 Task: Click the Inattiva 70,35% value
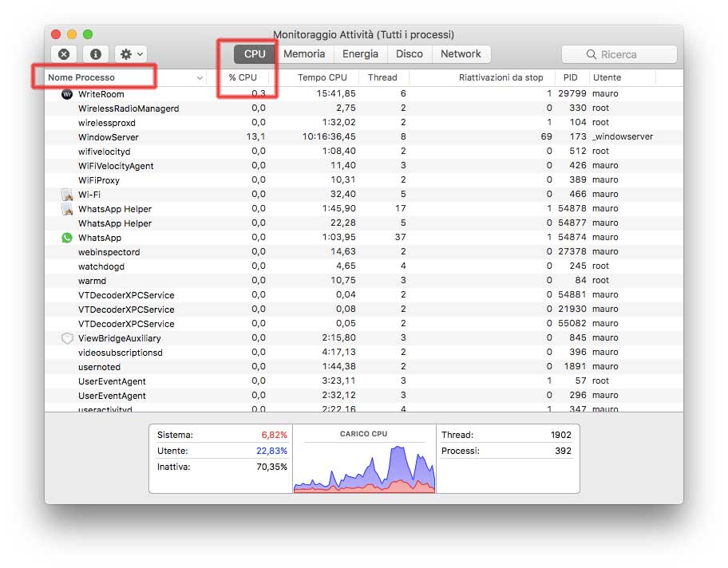click(271, 467)
